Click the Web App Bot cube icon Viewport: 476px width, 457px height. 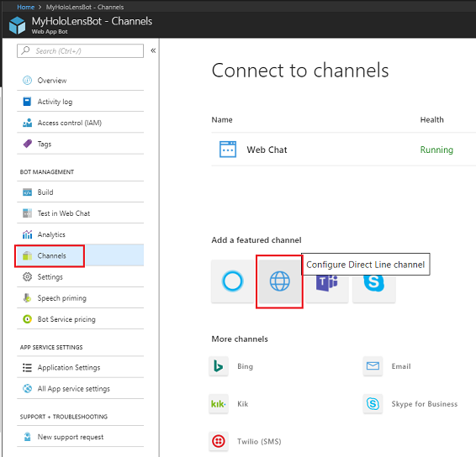click(x=17, y=25)
